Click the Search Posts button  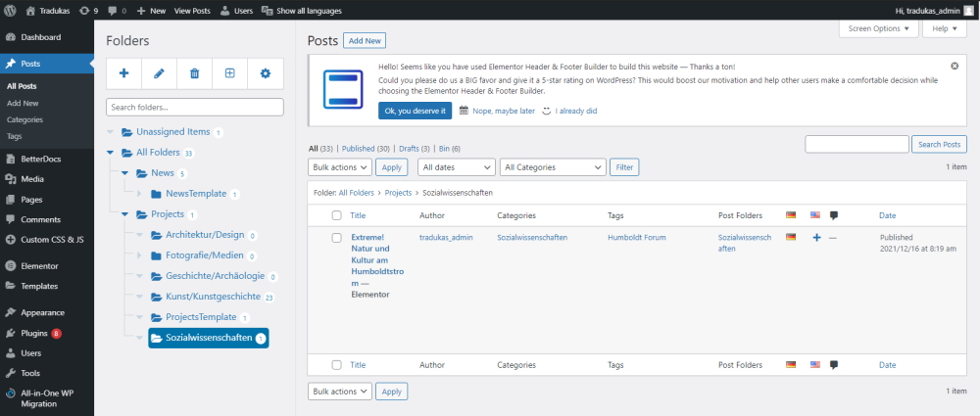pyautogui.click(x=940, y=144)
